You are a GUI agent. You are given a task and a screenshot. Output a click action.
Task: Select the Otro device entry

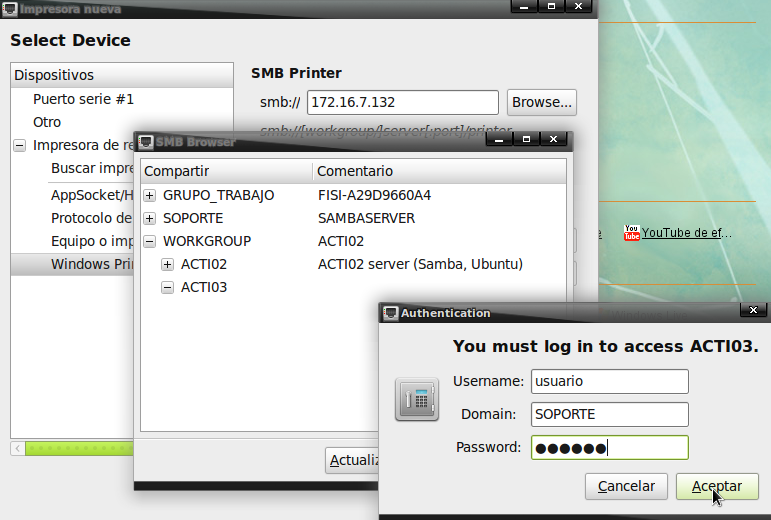47,122
